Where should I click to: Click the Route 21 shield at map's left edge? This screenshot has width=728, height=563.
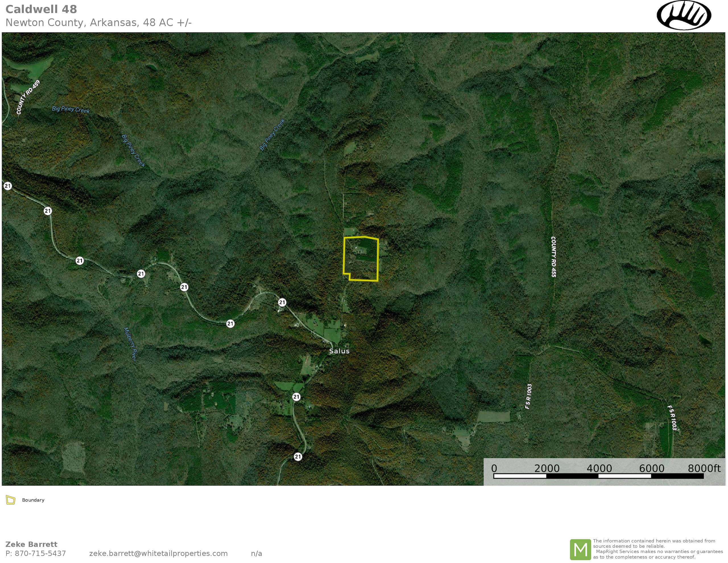point(8,186)
